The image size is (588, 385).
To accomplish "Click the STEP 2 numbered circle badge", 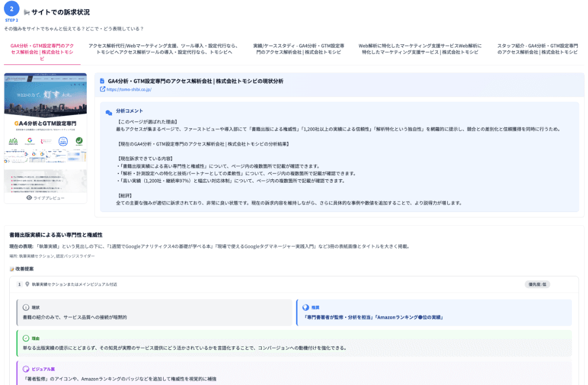I will pyautogui.click(x=11, y=8).
